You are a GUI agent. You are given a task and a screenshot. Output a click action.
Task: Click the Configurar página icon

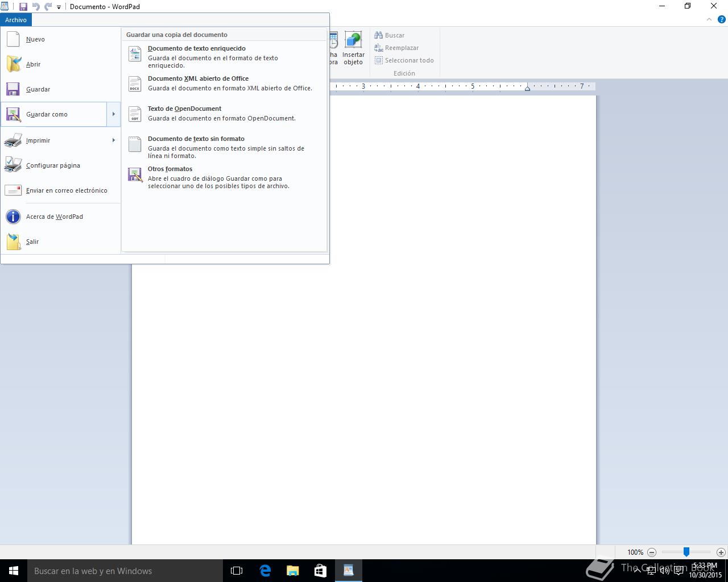coord(13,165)
